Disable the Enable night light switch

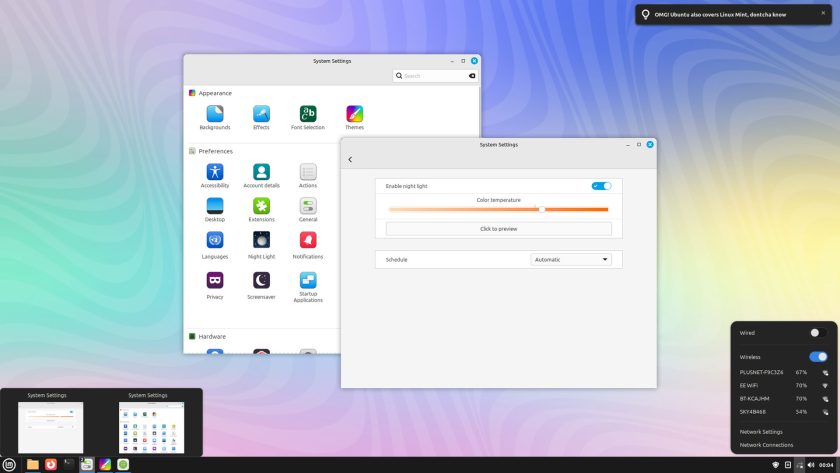(x=601, y=186)
